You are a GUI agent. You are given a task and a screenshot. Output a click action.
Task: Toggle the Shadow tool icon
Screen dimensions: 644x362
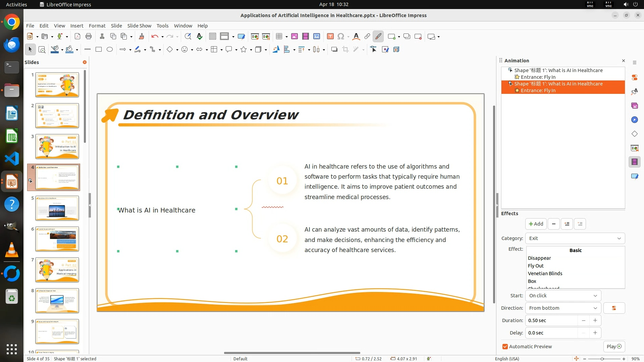pos(334,50)
